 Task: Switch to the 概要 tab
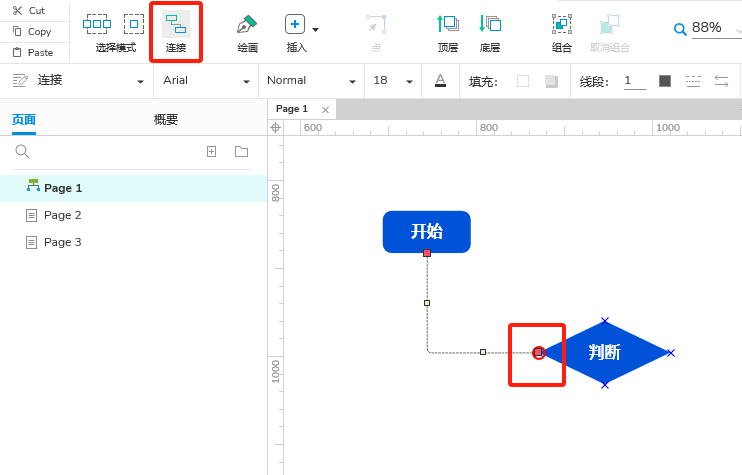(166, 120)
